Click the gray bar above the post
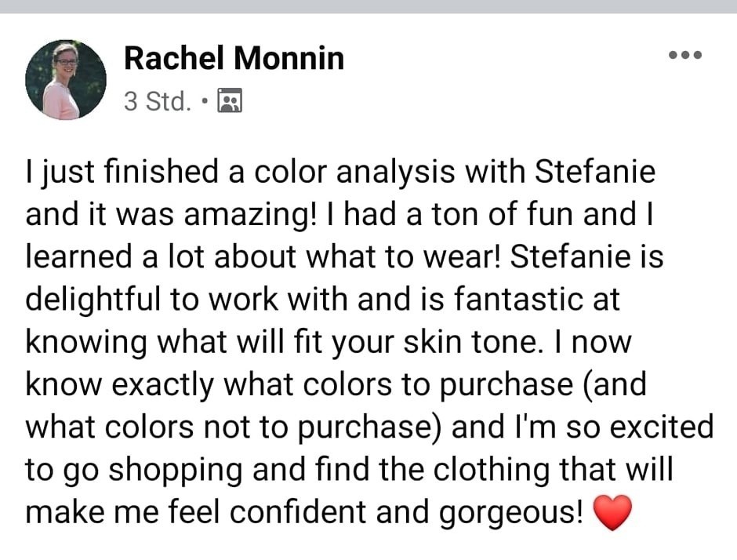The image size is (737, 560). click(368, 6)
